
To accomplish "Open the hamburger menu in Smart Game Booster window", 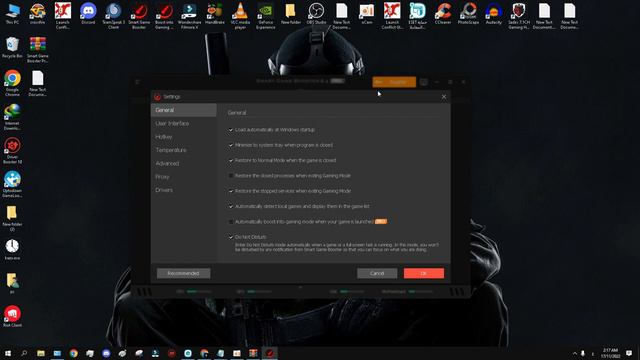I will pos(138,82).
